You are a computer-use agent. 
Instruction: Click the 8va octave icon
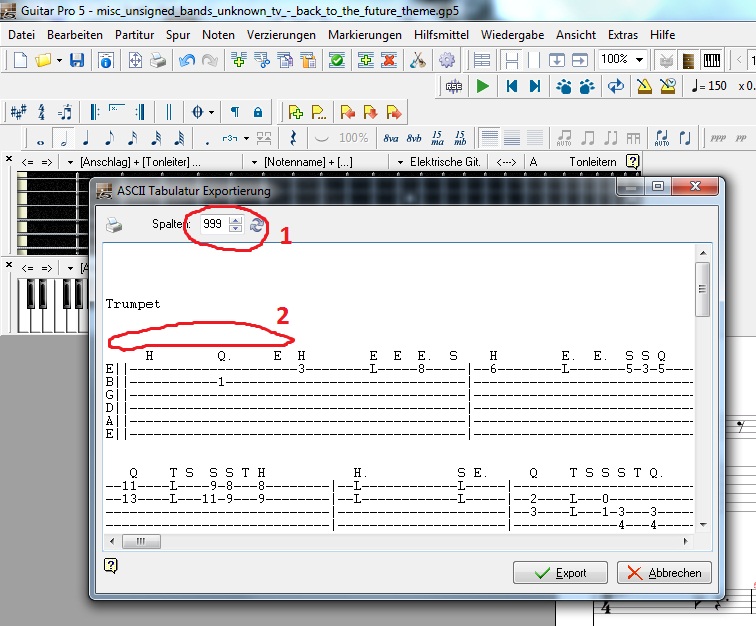391,138
